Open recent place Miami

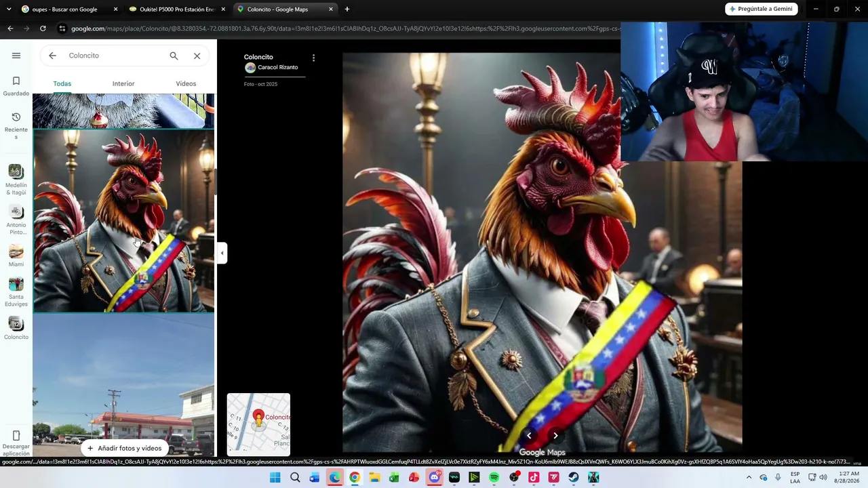[x=16, y=256]
